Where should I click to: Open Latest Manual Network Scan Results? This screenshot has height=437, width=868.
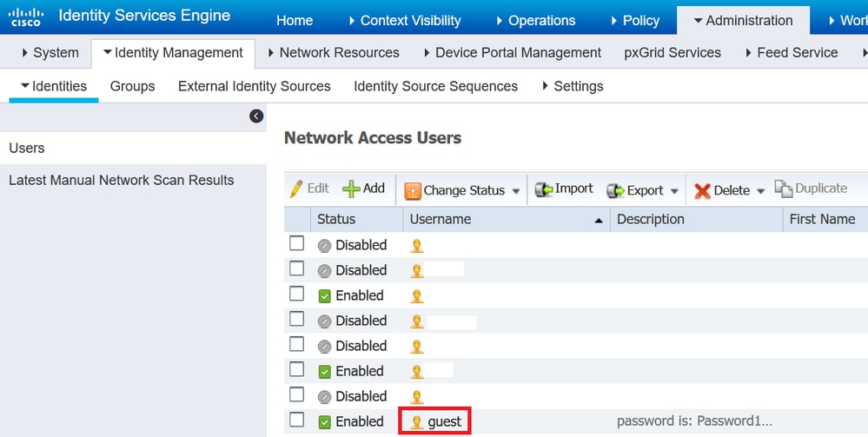(121, 180)
